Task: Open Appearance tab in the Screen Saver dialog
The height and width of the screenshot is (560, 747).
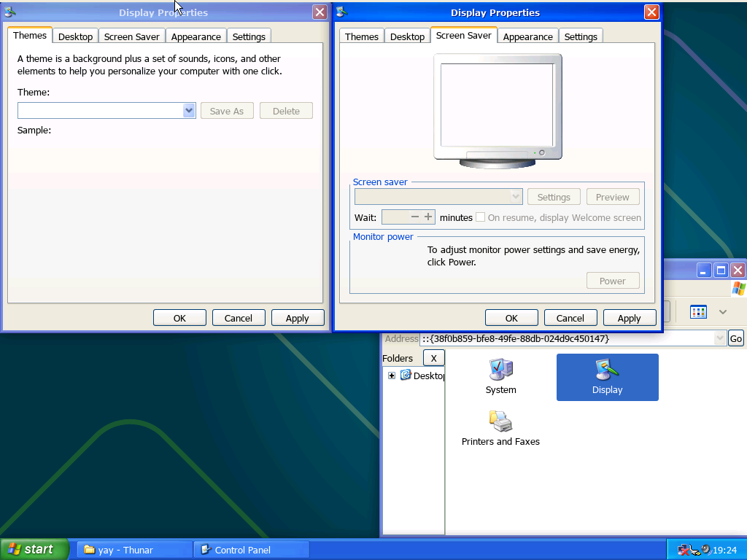Action: click(x=527, y=36)
